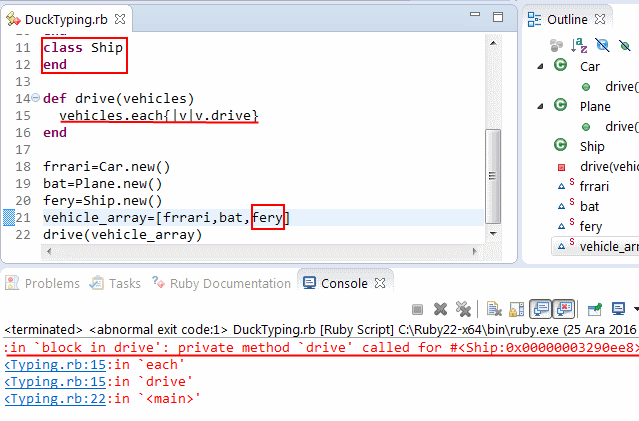The image size is (639, 421).
Task: Place cursor on 'fery=Ship.new()' line
Action: coord(103,201)
